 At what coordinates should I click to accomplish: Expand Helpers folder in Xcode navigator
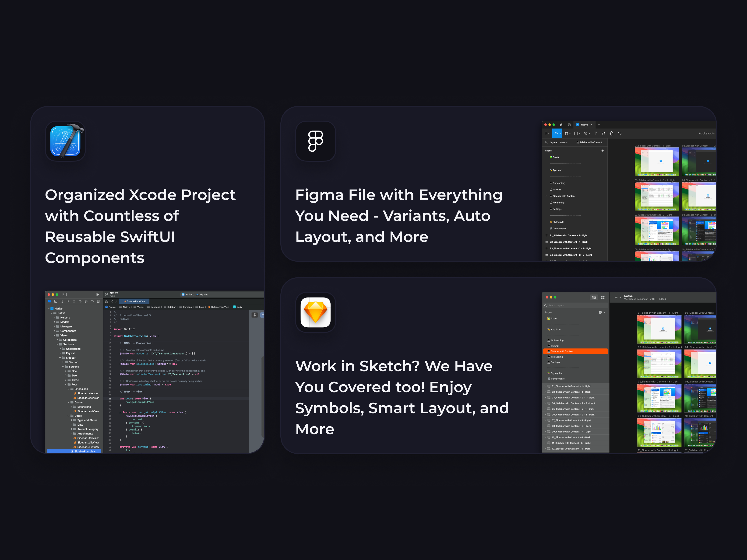point(54,317)
